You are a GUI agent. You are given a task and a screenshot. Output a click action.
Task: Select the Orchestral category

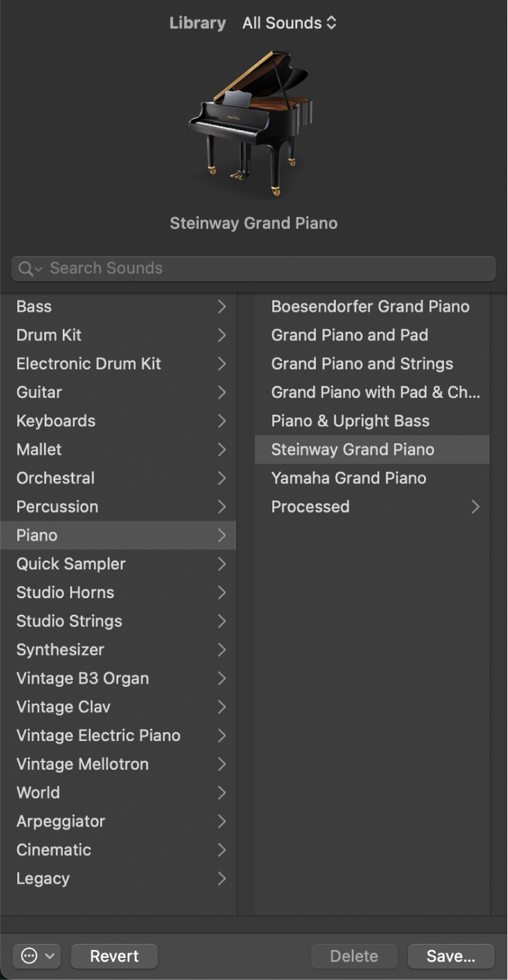118,479
